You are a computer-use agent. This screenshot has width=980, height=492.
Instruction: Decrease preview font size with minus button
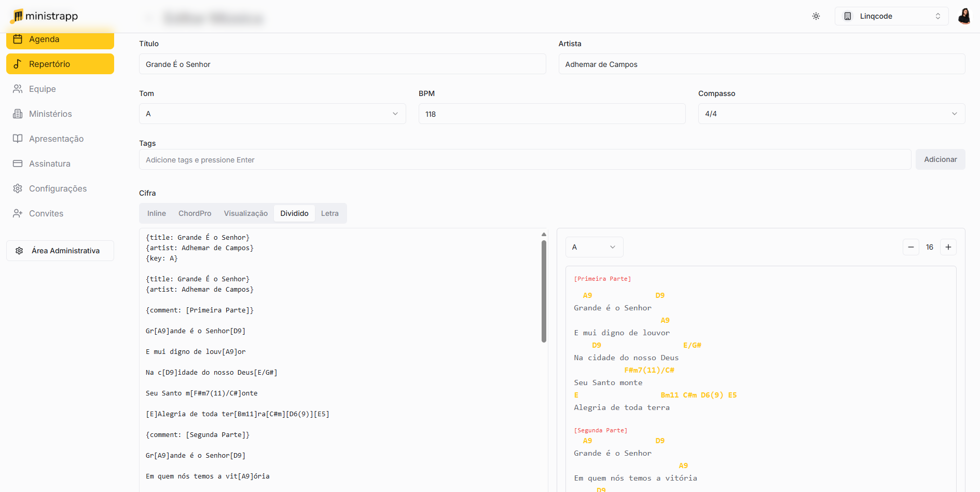pos(910,247)
